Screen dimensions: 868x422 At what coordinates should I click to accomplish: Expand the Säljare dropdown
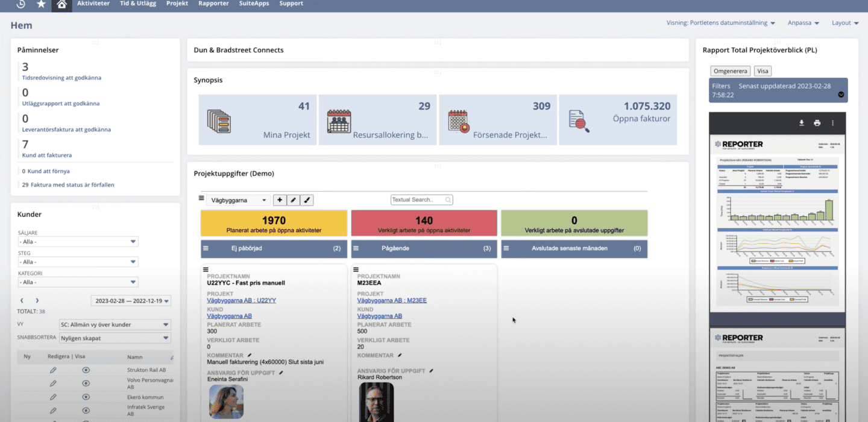[78, 242]
